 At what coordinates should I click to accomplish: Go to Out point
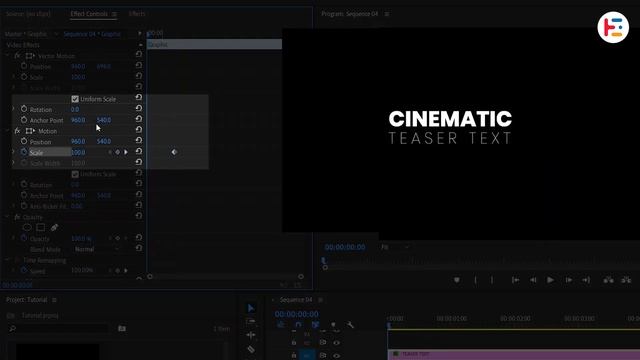[x=586, y=280]
